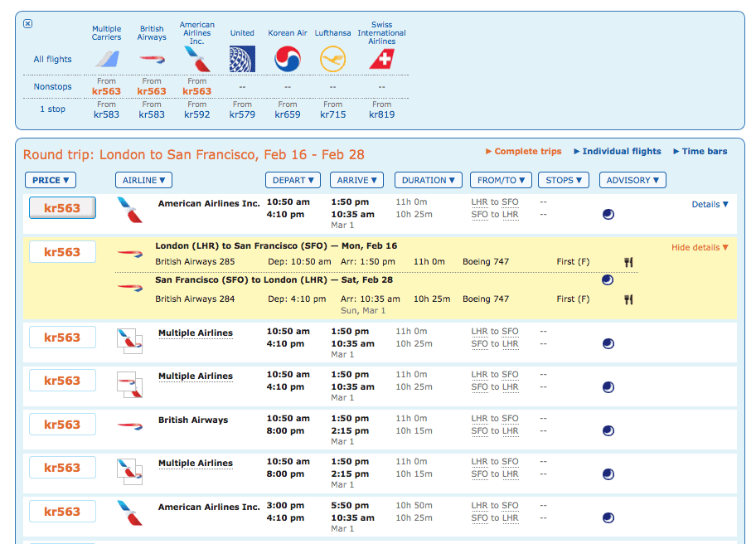Click kr563 button for 8:00 pm British Airways
Screen dimensions: 756x544
(62, 425)
